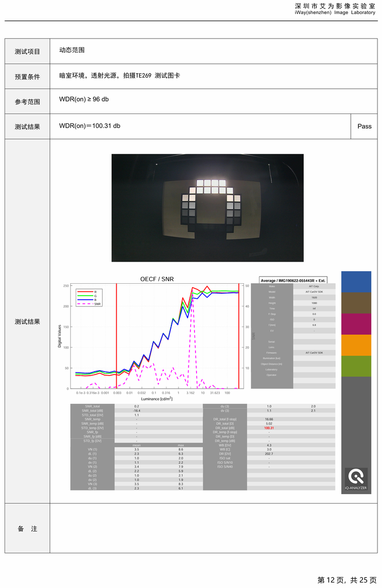Select the green color block in sidebar
This screenshot has width=382, height=588.
point(356,366)
